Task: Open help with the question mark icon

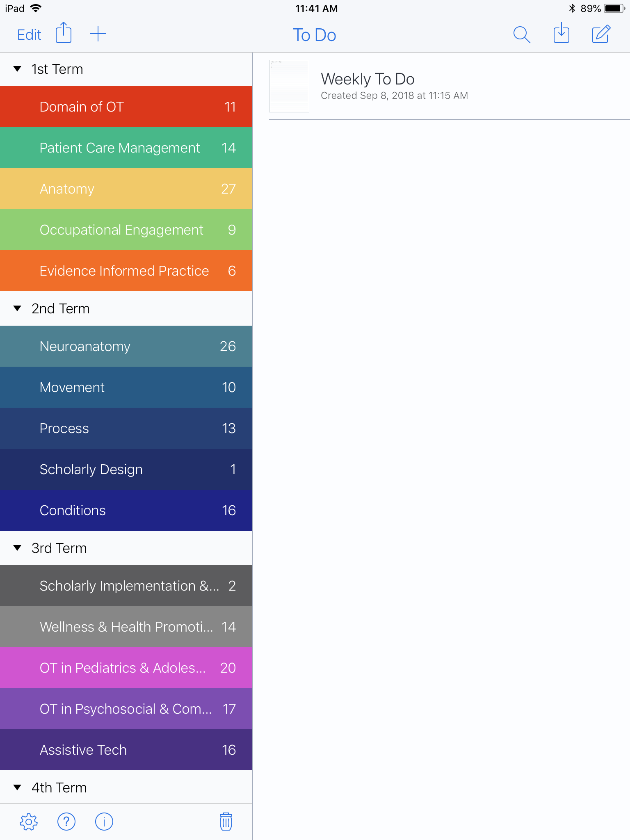Action: pyautogui.click(x=66, y=822)
